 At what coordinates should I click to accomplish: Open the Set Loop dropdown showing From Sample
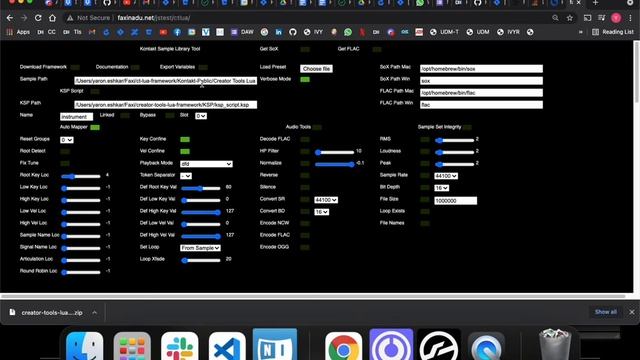pos(200,248)
